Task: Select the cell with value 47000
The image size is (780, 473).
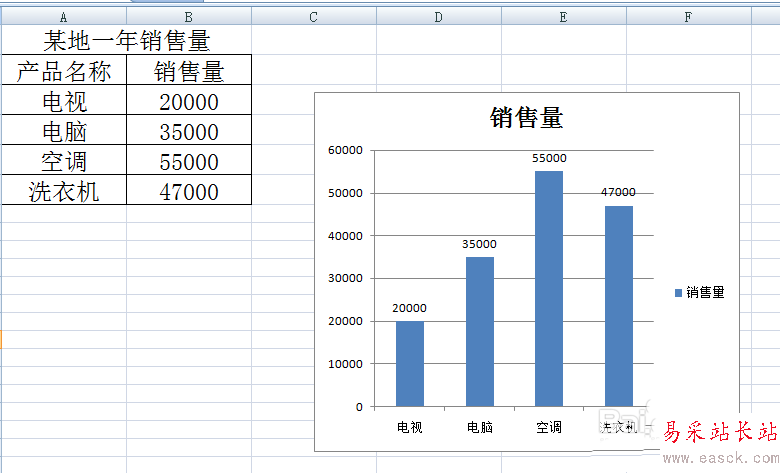Action: (x=189, y=190)
